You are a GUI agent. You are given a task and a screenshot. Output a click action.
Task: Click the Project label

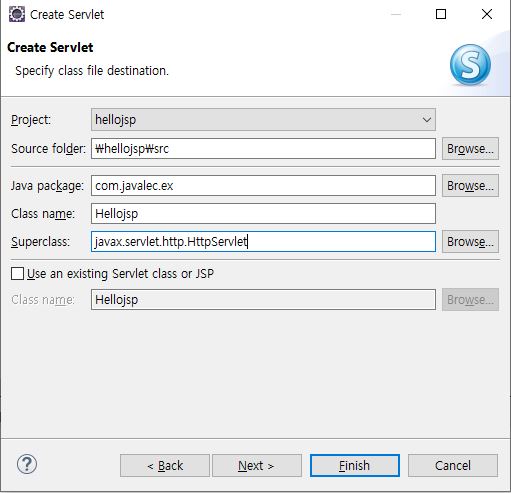[31, 120]
